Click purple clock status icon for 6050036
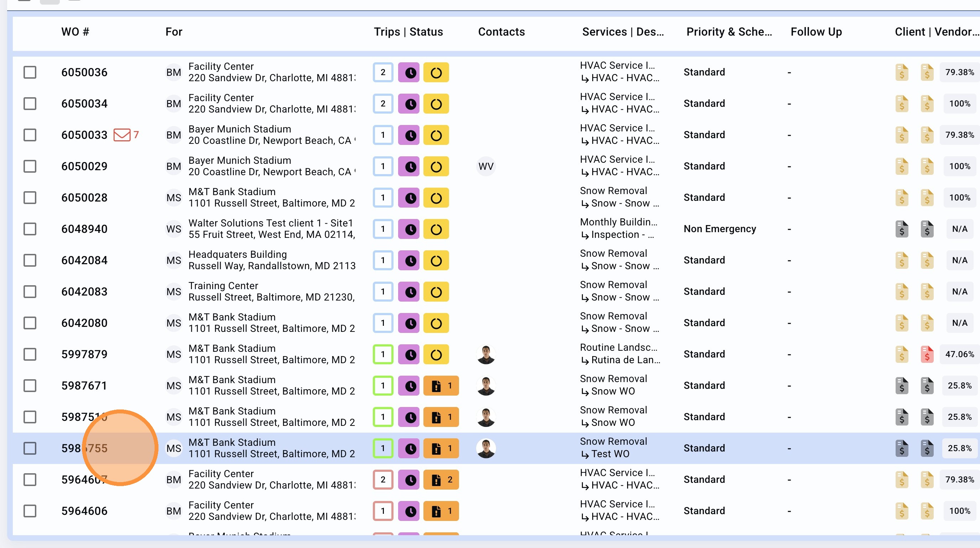 [409, 73]
